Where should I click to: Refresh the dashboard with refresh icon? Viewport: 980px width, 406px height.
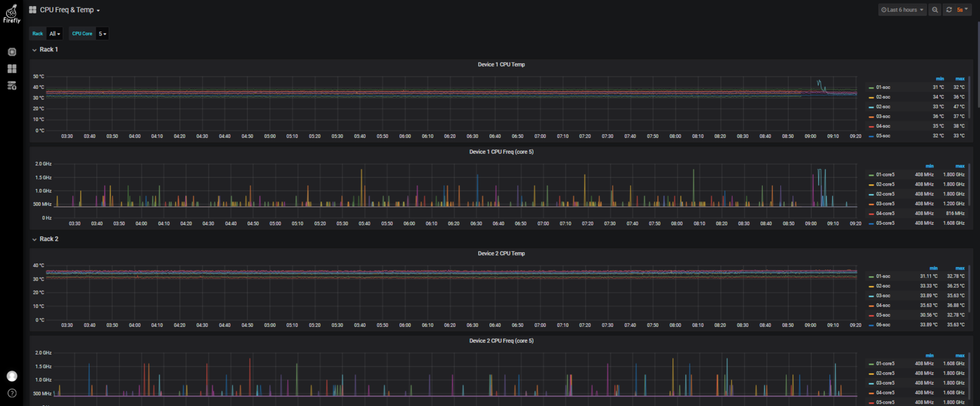click(949, 10)
